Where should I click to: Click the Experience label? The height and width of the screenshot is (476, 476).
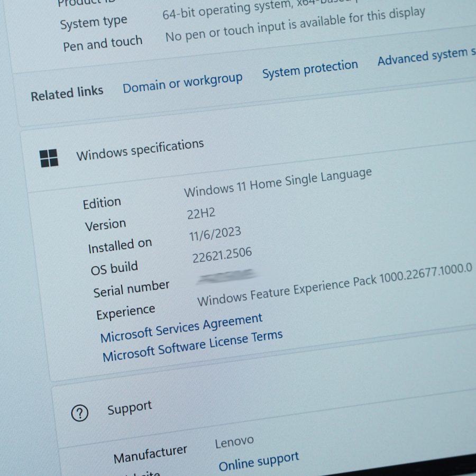126,313
